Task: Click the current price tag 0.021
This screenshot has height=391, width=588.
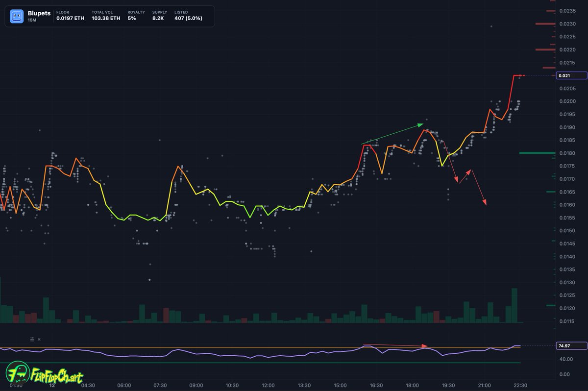Action: tap(571, 75)
